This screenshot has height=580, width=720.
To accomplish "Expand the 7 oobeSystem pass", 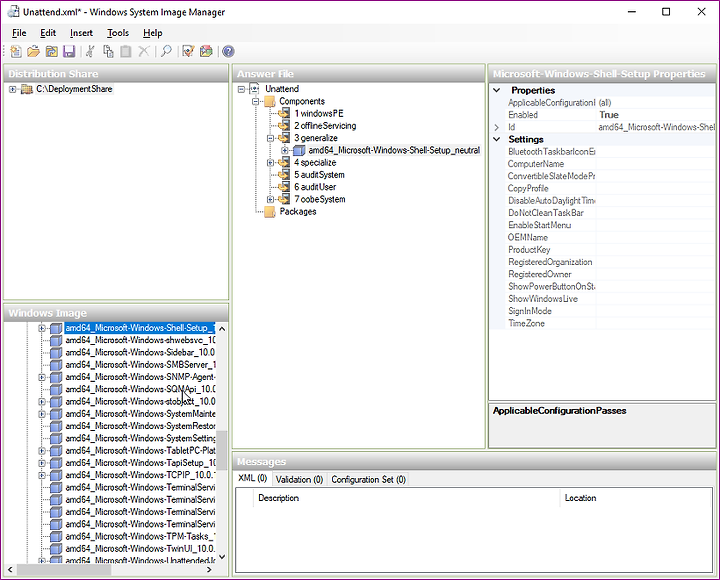I will 270,199.
